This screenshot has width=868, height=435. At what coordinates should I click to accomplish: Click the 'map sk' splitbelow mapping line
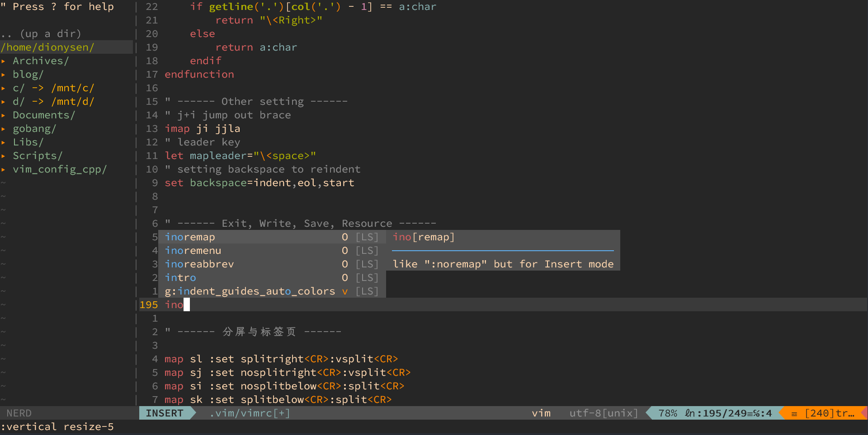278,400
